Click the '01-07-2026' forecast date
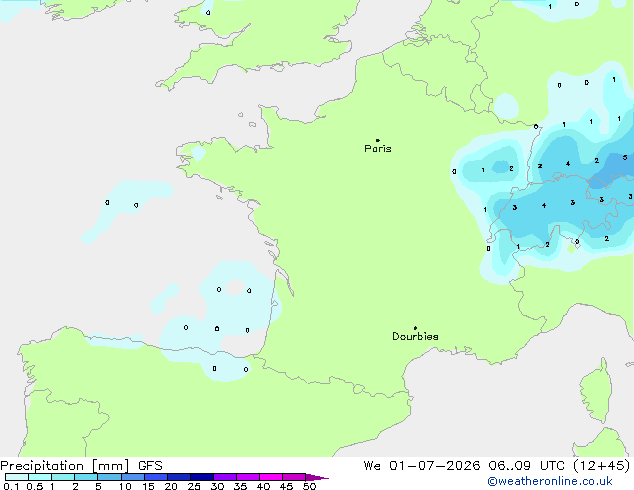634x490 pixels. [x=435, y=466]
